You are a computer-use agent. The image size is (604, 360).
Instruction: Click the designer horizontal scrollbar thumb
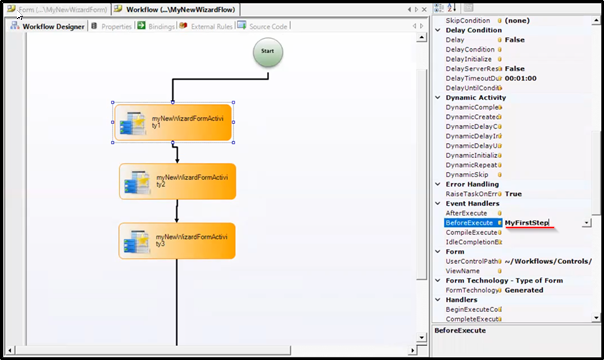tap(153, 350)
